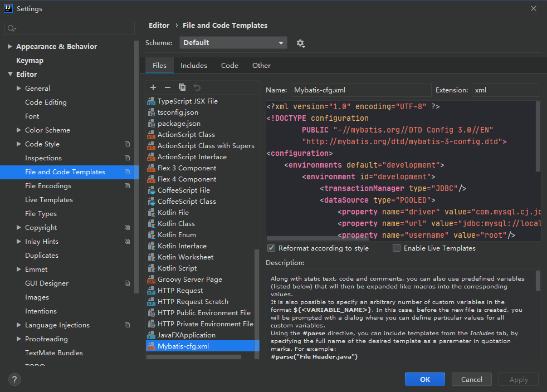547x392 pixels.
Task: Open Keymap settings
Action: (x=30, y=60)
